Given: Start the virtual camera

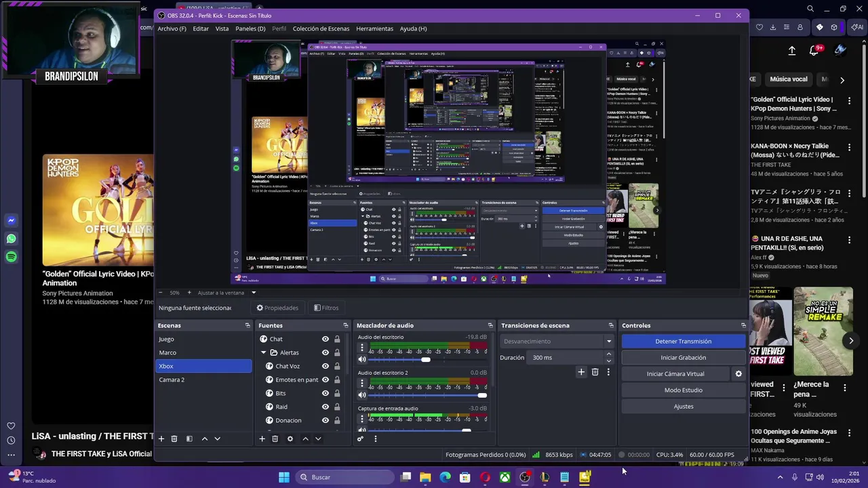Looking at the screenshot, I should (x=675, y=373).
